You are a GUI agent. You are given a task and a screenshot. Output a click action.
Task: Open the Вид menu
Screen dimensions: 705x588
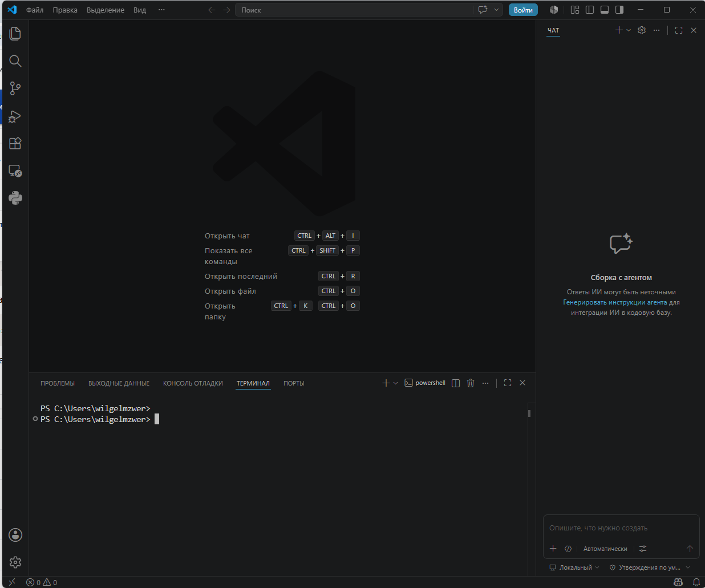(140, 10)
